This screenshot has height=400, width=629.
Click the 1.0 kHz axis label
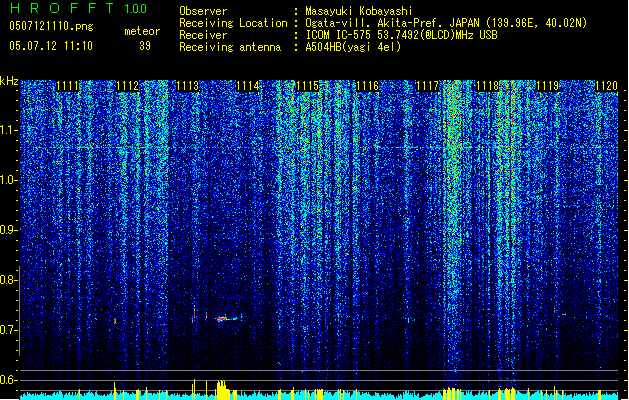pos(9,180)
